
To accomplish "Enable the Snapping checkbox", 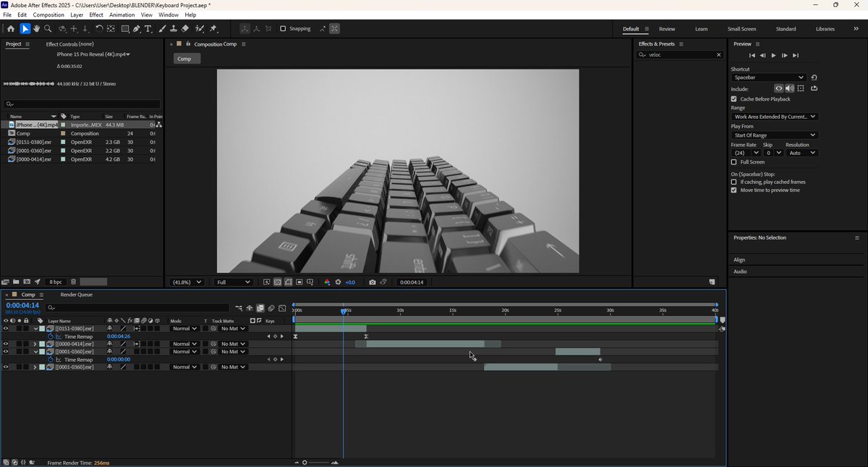I will pyautogui.click(x=283, y=29).
